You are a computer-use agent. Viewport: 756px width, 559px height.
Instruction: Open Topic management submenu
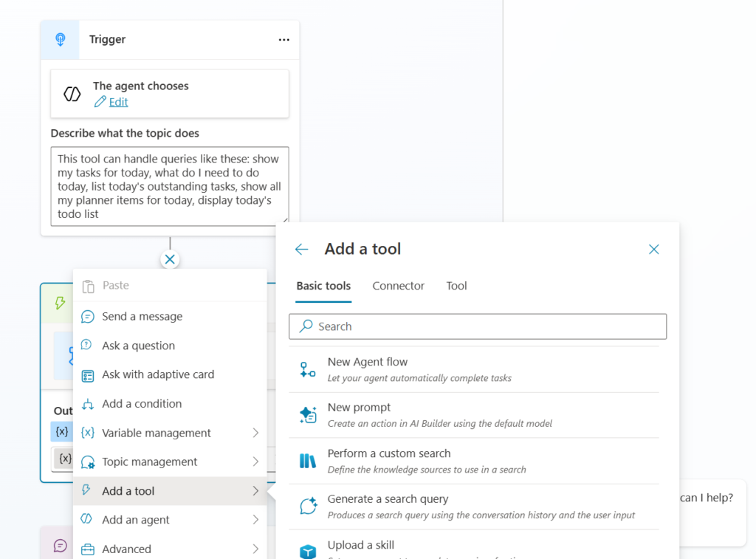coord(170,462)
